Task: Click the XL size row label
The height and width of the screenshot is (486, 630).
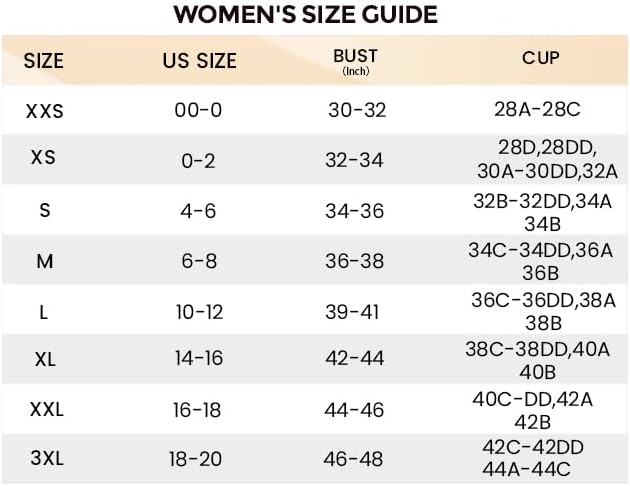Action: click(44, 360)
